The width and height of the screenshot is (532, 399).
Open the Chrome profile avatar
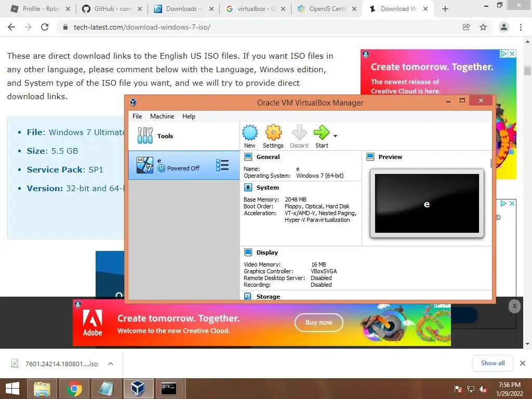point(504,27)
